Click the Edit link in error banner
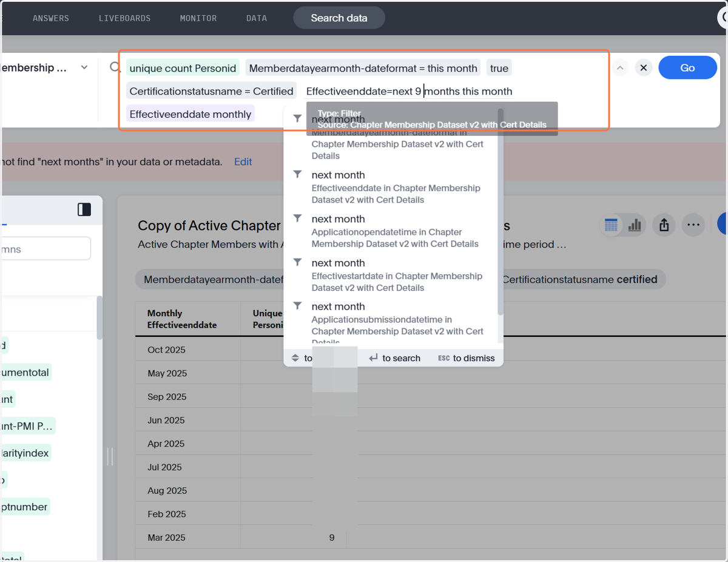The width and height of the screenshot is (728, 562). coord(243,161)
